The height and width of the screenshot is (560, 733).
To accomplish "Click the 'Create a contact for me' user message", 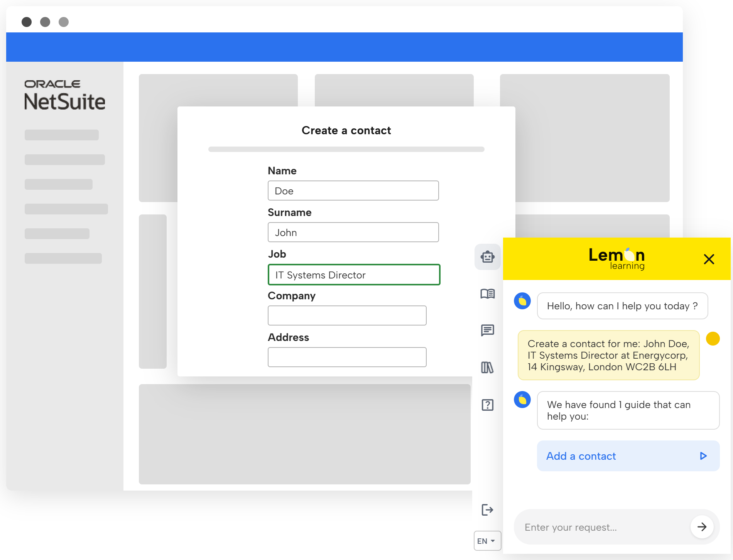I will point(609,355).
